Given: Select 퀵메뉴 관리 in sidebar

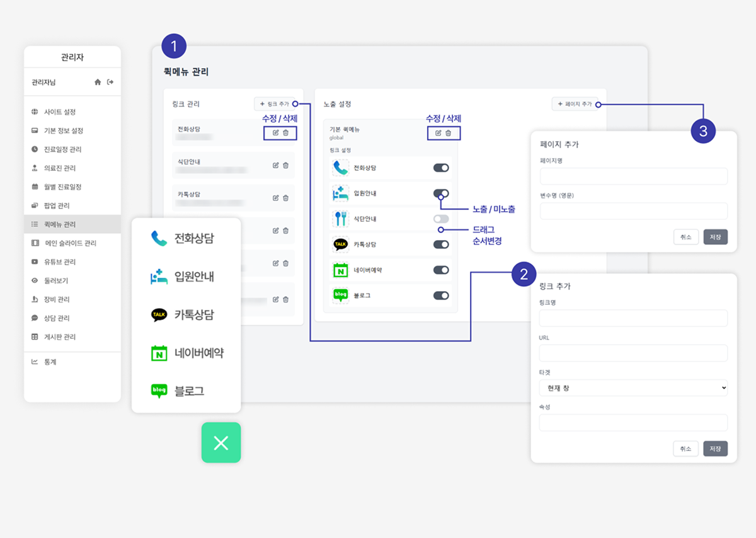Looking at the screenshot, I should (72, 224).
